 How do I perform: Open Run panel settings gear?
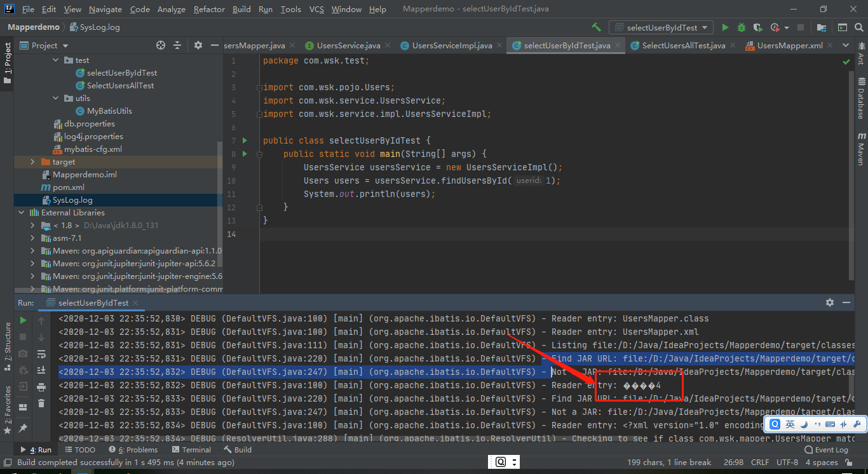[x=829, y=302]
